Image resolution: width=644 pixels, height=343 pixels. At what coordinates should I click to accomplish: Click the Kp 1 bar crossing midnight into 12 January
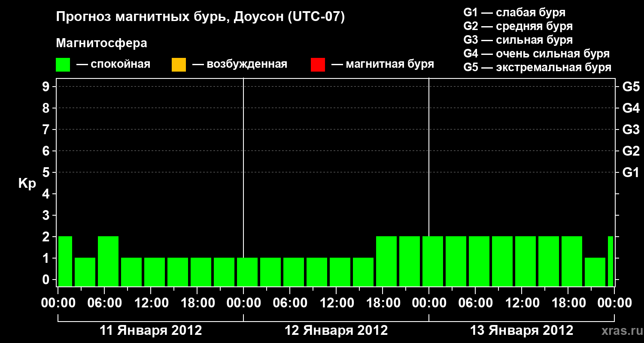pos(247,272)
